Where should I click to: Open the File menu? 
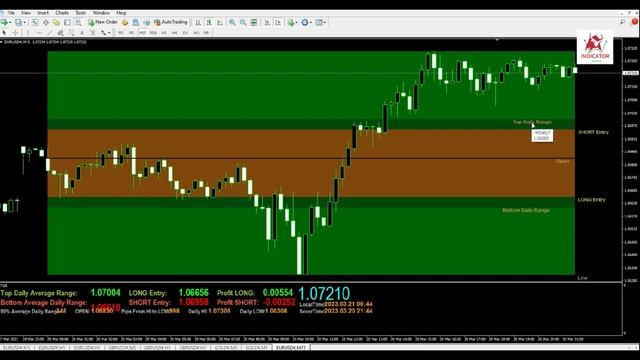click(11, 13)
